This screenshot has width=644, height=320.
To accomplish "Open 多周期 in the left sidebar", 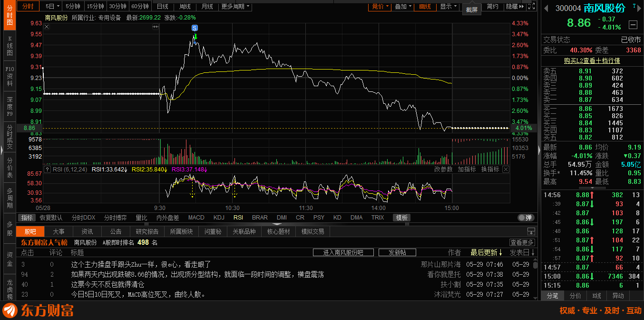I will point(10,198).
